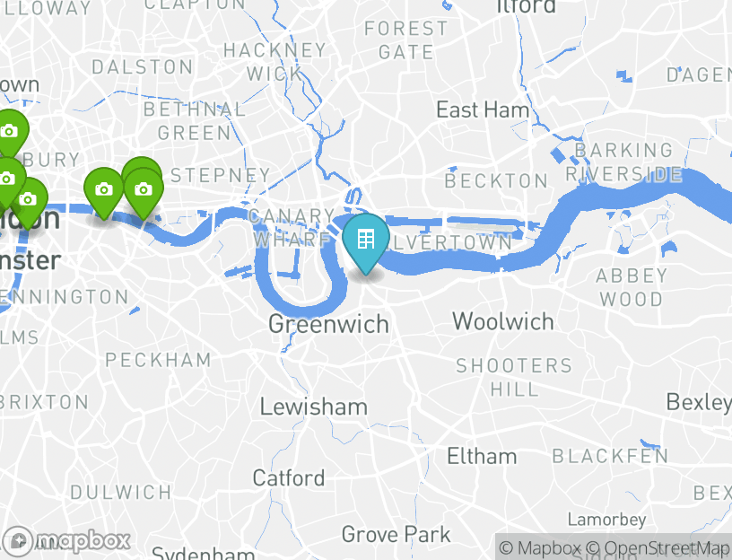Open the topmost green camera pin at left edge

(x=10, y=133)
